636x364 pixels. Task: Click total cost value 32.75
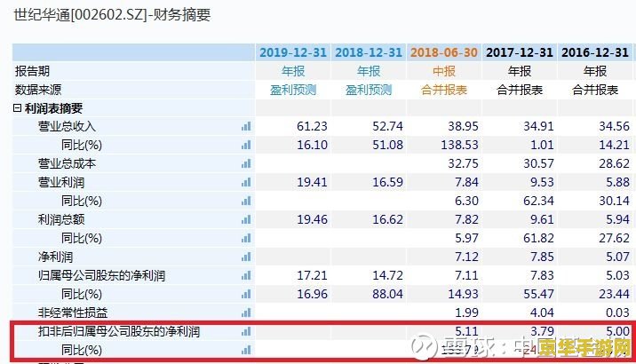[x=463, y=163]
